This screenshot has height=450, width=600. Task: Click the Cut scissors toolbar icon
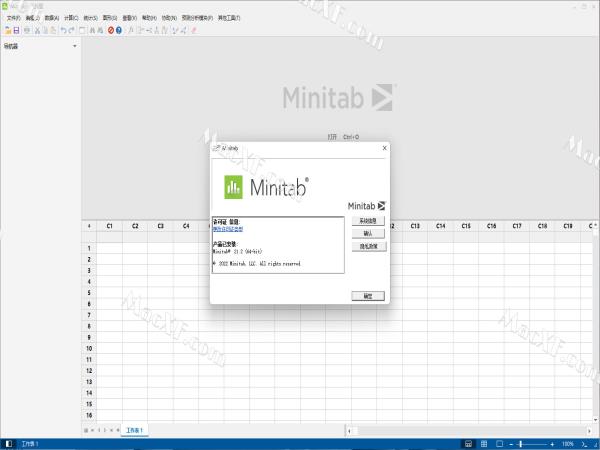pos(37,30)
